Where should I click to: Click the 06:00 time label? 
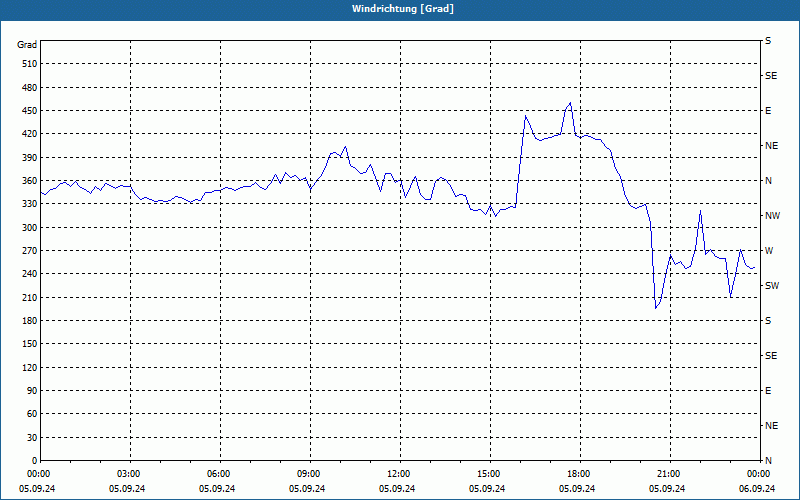pyautogui.click(x=220, y=474)
